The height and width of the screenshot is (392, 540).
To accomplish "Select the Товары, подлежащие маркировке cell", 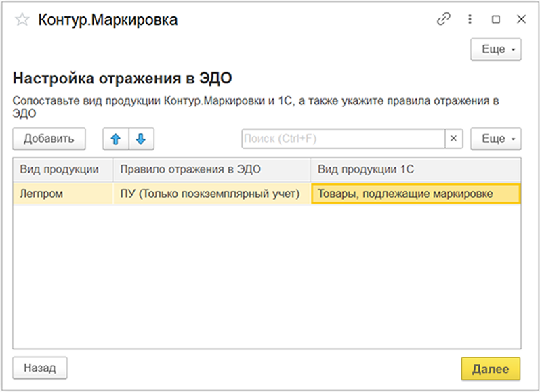I will point(416,194).
